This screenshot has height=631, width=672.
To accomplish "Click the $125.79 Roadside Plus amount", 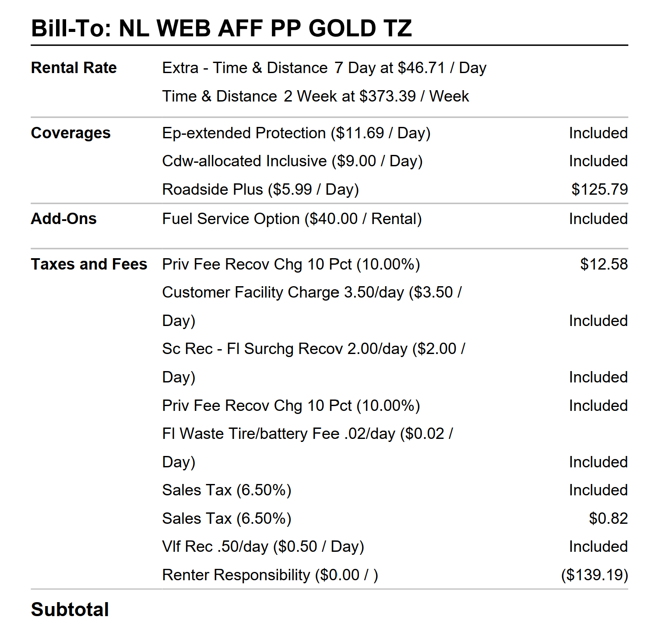I will (599, 189).
